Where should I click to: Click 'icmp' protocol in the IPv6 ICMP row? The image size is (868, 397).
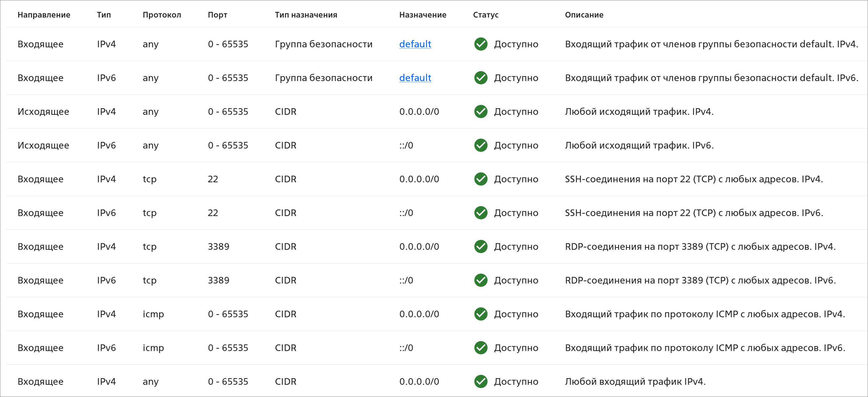tap(153, 348)
